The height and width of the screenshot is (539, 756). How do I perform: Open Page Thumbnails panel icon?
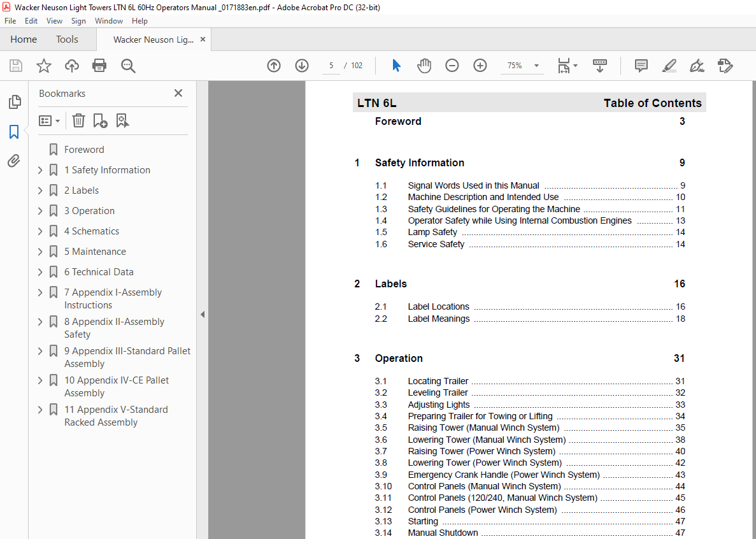pos(15,102)
